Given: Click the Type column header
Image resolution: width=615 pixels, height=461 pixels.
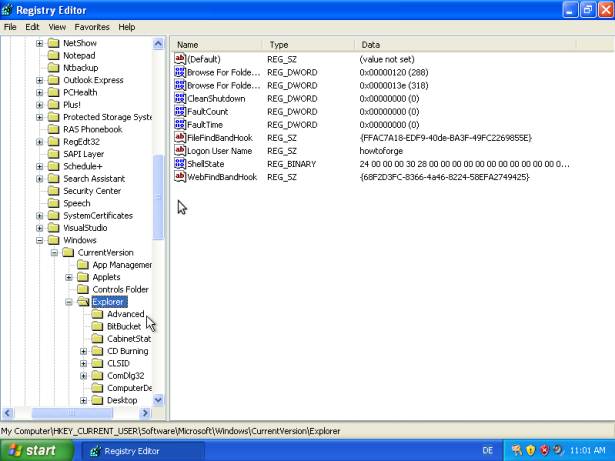Looking at the screenshot, I should [309, 45].
